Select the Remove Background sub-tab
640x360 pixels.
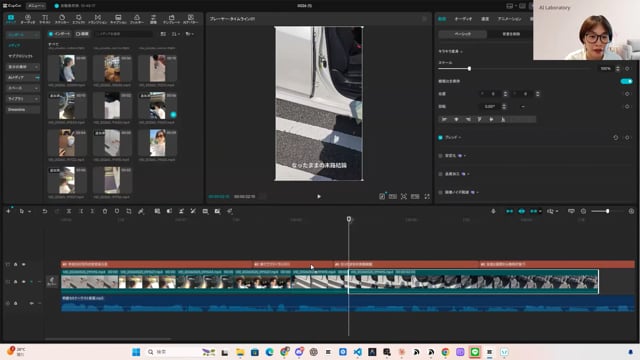pyautogui.click(x=511, y=34)
